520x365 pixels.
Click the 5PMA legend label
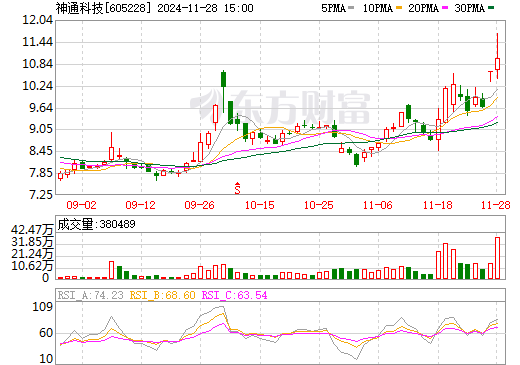(x=333, y=8)
